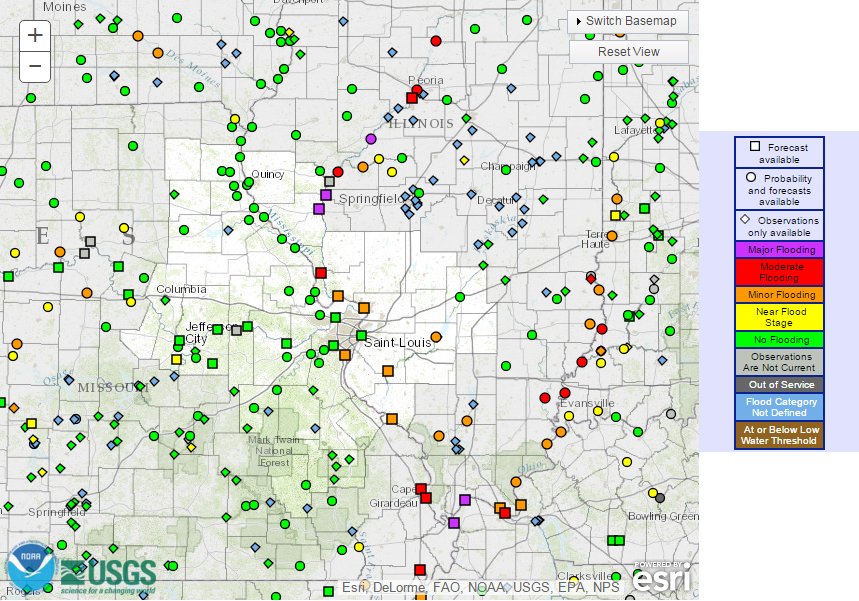Click the Cape Girardeau city label
This screenshot has width=859, height=601.
tap(394, 496)
